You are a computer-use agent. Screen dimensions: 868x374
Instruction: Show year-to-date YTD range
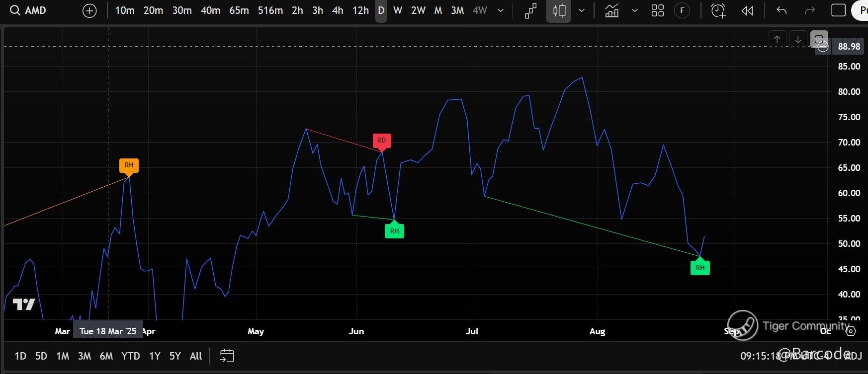pyautogui.click(x=131, y=356)
